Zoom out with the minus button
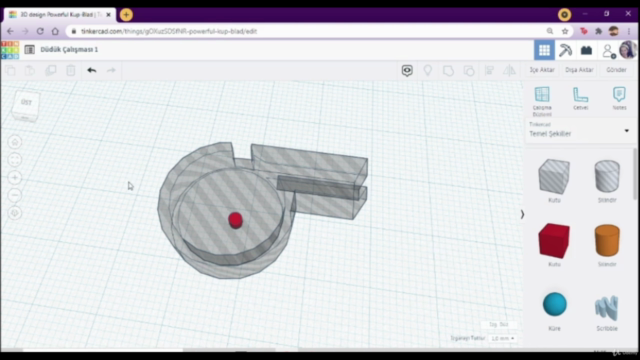Screen dimensions: 640x360 pos(15,195)
